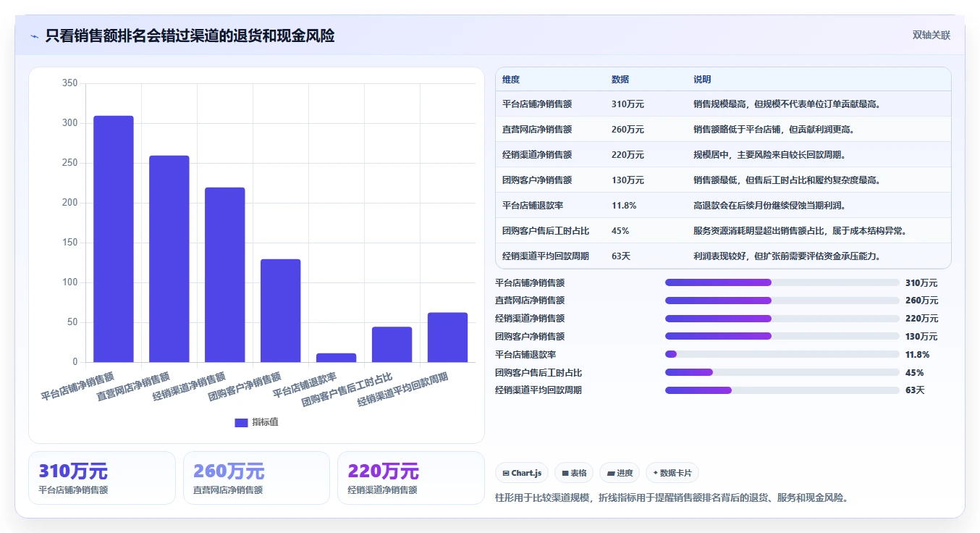
Task: Click the description starting 销售规模最高
Action: point(787,104)
